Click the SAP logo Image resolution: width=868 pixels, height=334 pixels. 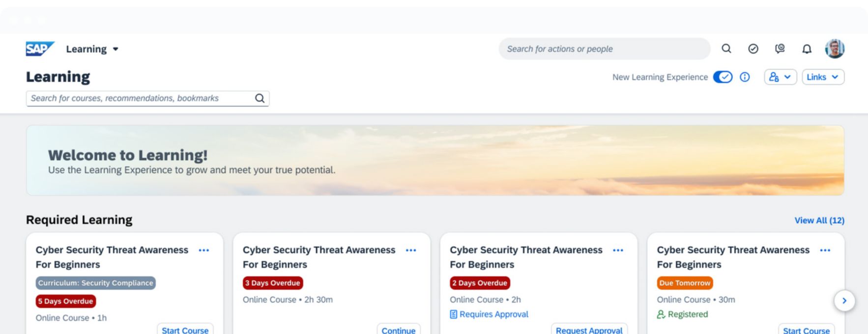click(40, 49)
